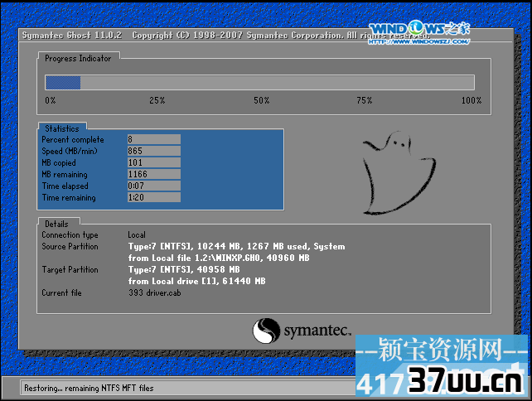
Task: Click the 'Symantec Ghost 11.0.2' title text
Action: (72, 36)
